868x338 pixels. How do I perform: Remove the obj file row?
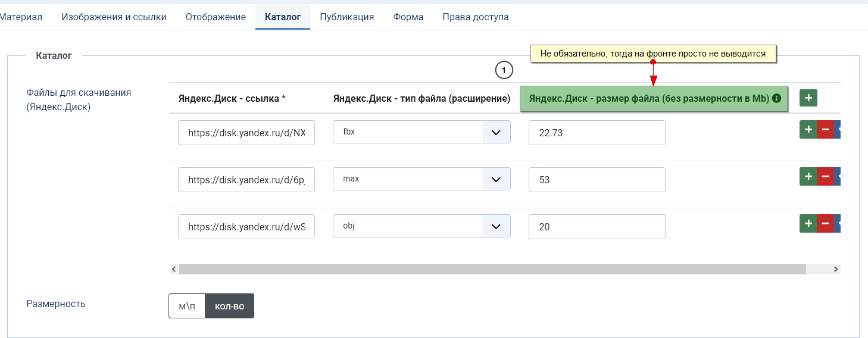tap(825, 224)
